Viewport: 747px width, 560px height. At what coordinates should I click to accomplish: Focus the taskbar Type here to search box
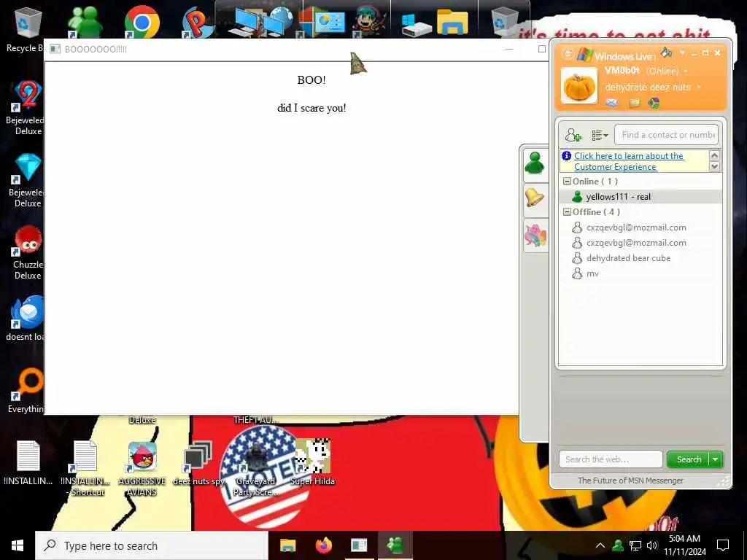point(152,545)
